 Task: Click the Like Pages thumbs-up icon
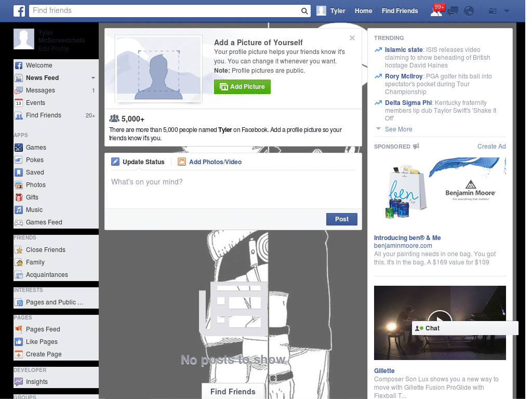click(x=19, y=342)
